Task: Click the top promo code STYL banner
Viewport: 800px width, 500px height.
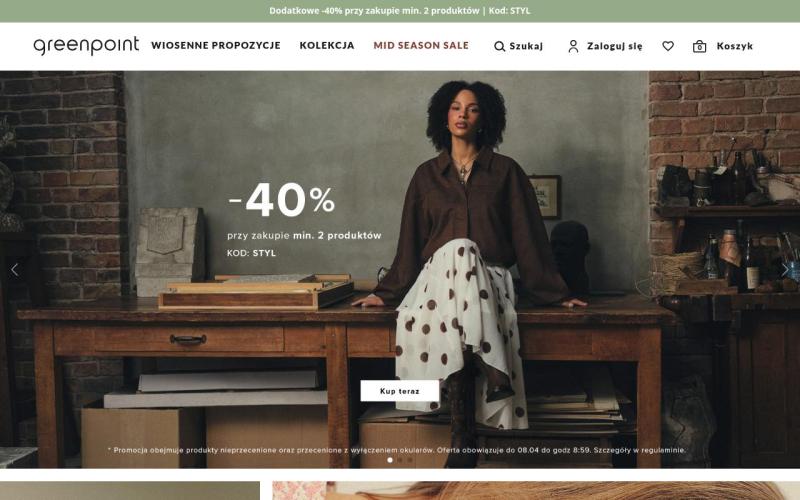Action: 400,11
